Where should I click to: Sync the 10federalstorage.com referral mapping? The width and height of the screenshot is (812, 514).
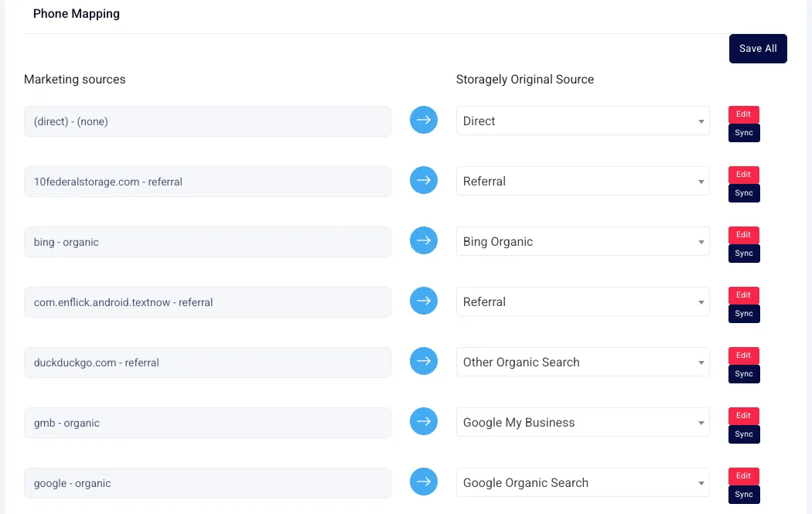coord(744,193)
